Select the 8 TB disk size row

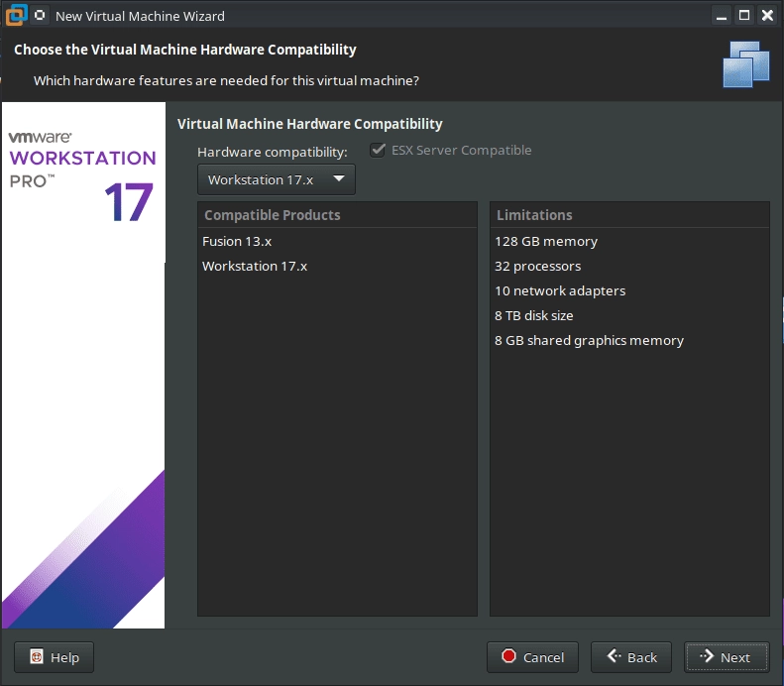[x=629, y=315]
